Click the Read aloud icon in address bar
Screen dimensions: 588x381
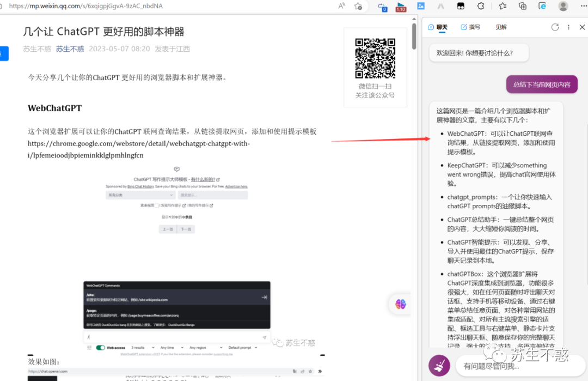[x=341, y=6]
